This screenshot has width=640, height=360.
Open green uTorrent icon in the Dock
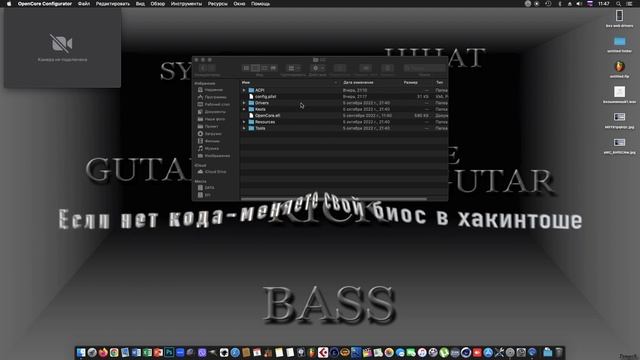coord(444,353)
